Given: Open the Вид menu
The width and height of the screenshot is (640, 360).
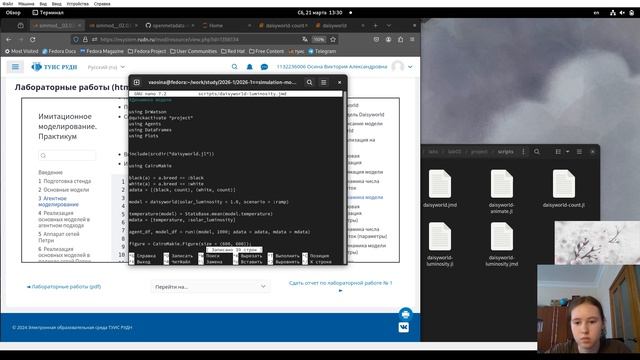Looking at the screenshot, I should click(x=43, y=4).
